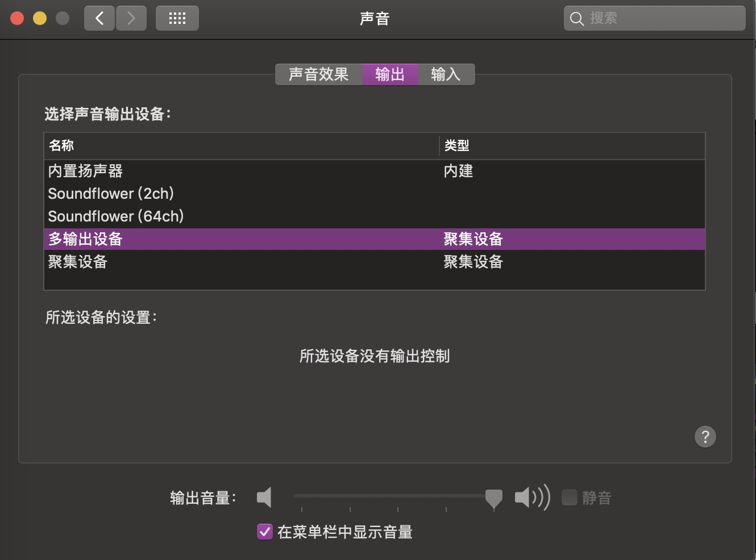Click the high volume speaker icon
This screenshot has height=560, width=756.
(532, 497)
